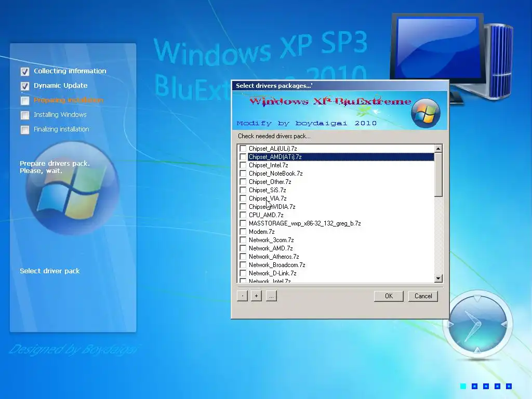Select the CPU_AMD.7z entry text

pos(266,215)
